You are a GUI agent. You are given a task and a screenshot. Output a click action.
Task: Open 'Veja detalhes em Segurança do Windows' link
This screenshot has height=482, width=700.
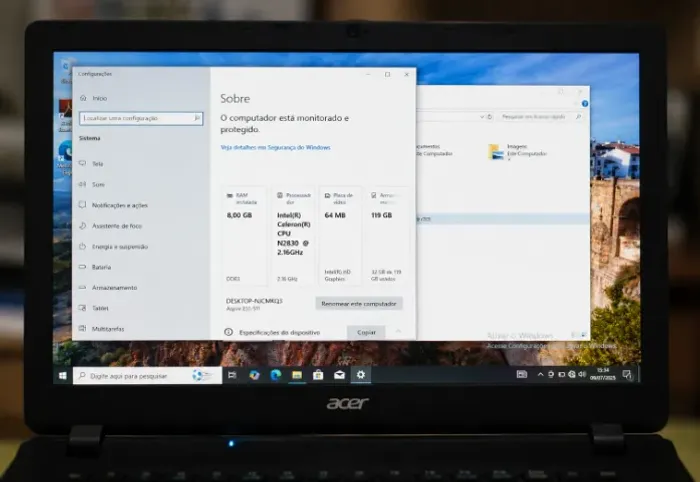tap(275, 147)
